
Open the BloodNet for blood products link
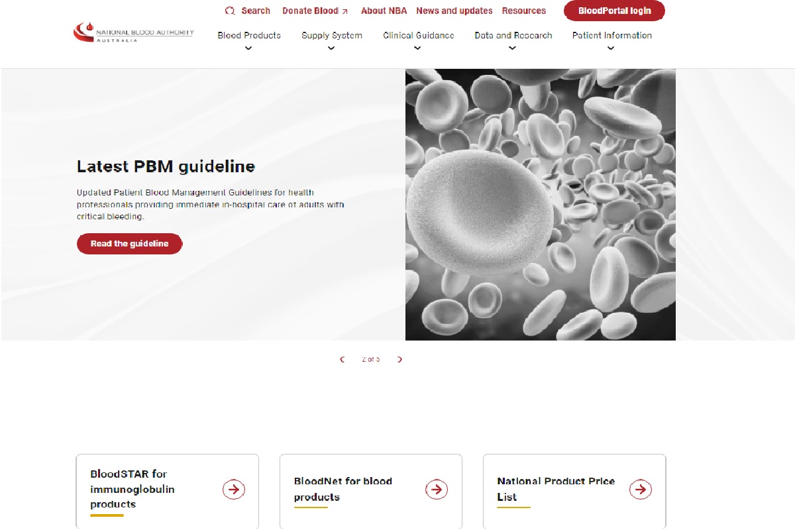click(x=343, y=489)
